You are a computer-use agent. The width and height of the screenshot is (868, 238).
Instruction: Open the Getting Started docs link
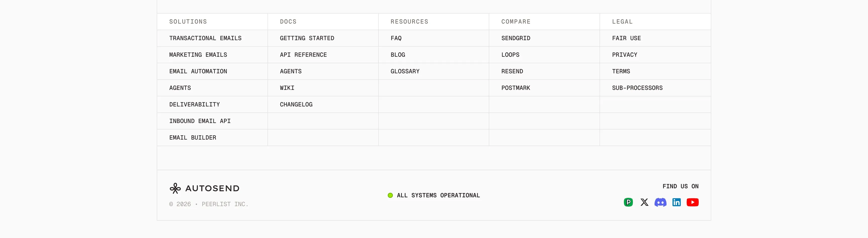point(307,38)
